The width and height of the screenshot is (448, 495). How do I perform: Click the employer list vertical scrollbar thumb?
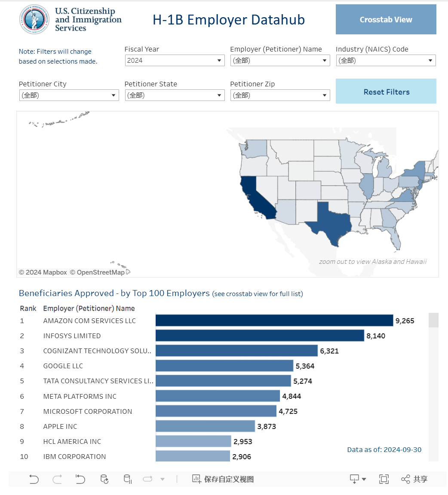coord(433,320)
